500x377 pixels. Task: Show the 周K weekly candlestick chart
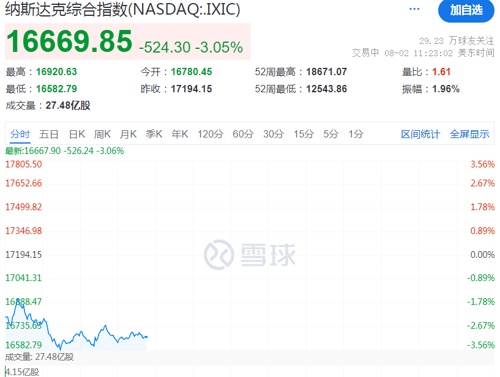click(102, 134)
